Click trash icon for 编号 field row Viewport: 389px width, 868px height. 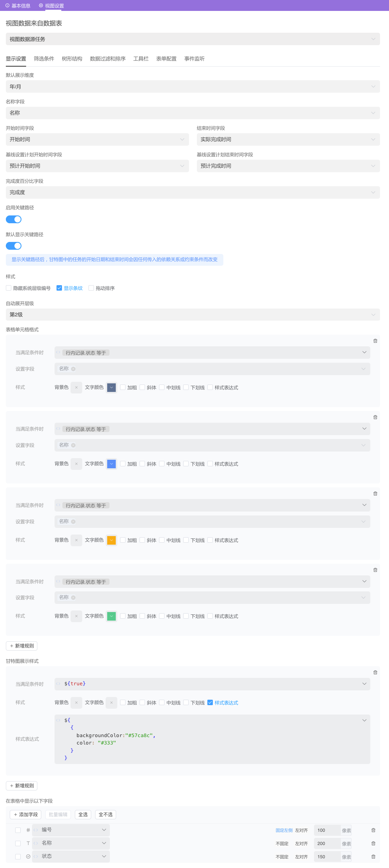(373, 830)
